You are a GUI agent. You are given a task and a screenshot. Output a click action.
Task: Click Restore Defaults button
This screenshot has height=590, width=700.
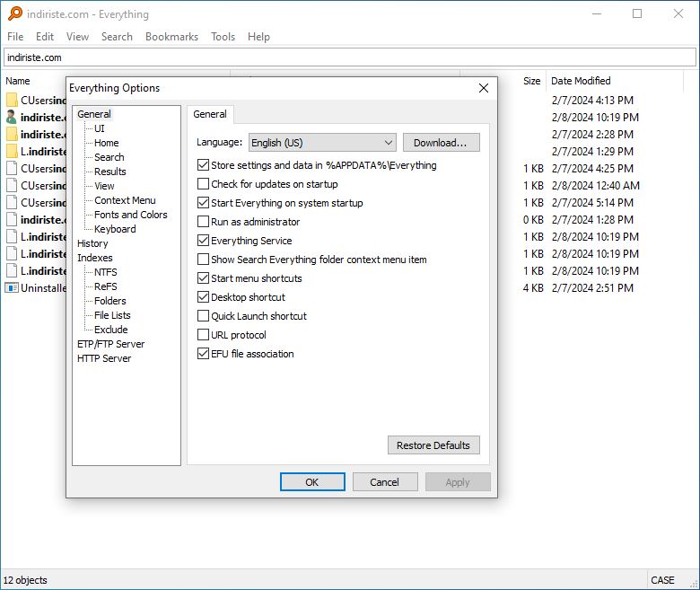(433, 445)
